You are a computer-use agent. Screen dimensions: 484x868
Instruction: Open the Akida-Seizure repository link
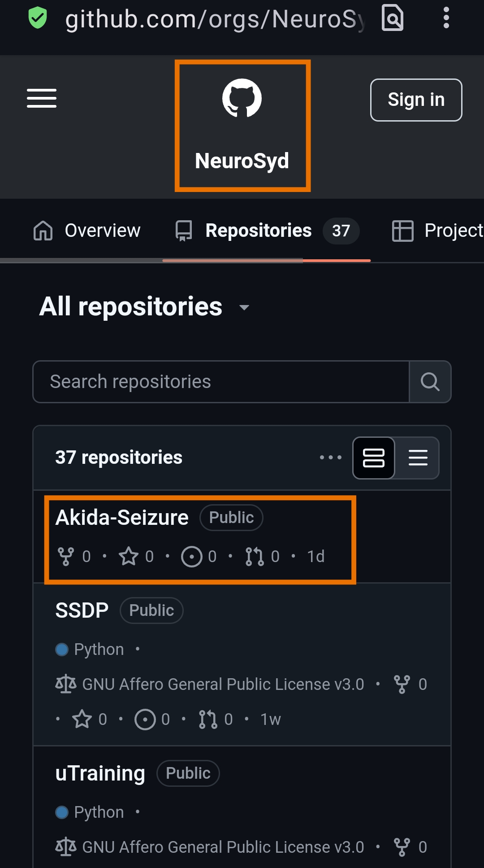point(122,518)
